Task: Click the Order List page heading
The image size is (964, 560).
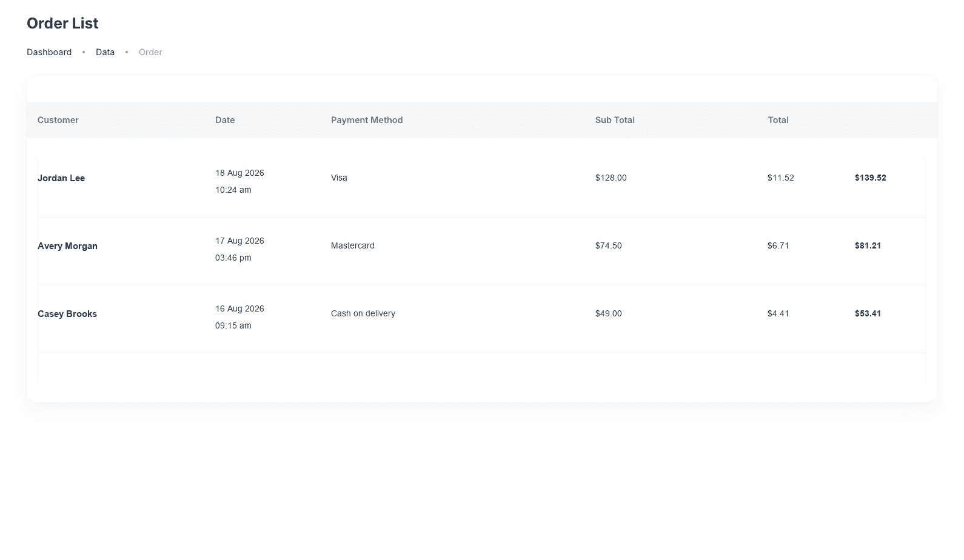Action: (x=62, y=23)
